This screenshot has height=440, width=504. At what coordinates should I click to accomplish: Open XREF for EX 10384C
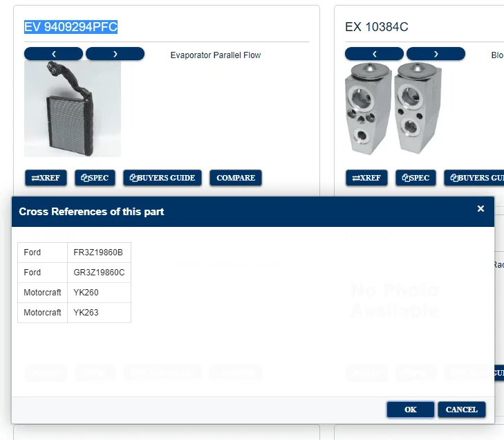click(x=366, y=178)
